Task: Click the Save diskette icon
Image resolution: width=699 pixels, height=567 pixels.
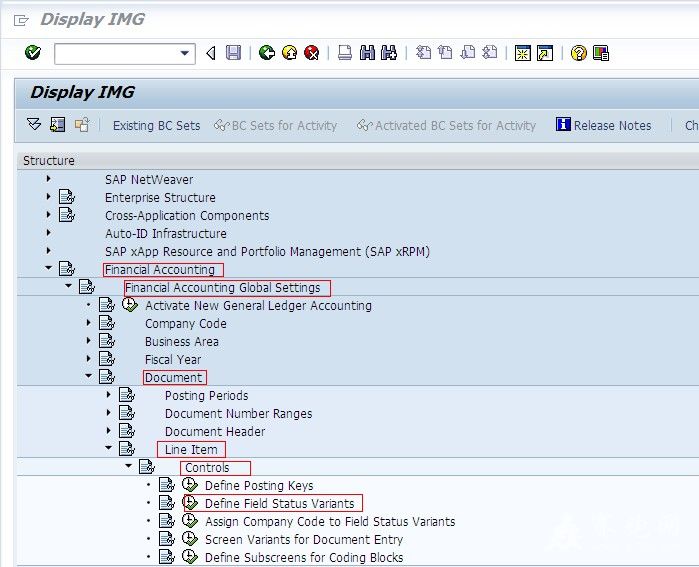Action: click(x=233, y=53)
